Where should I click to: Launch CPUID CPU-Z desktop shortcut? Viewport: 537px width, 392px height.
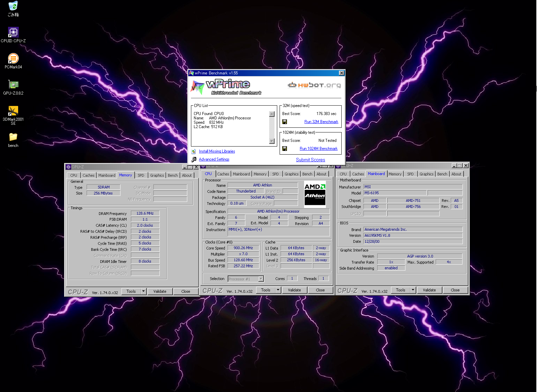pyautogui.click(x=13, y=35)
